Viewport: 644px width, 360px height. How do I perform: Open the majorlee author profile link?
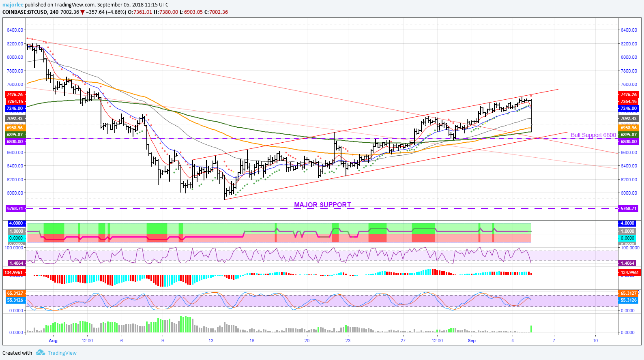click(x=13, y=4)
